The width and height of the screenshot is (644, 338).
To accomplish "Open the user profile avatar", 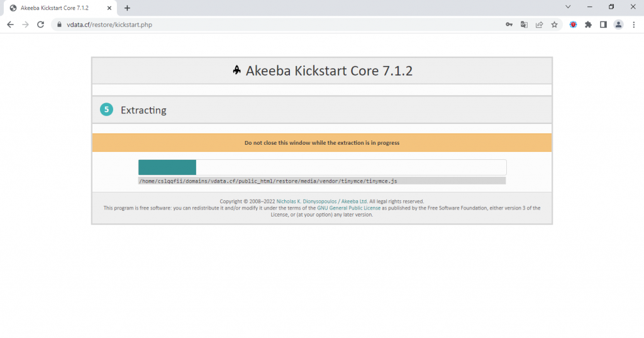I will tap(618, 25).
